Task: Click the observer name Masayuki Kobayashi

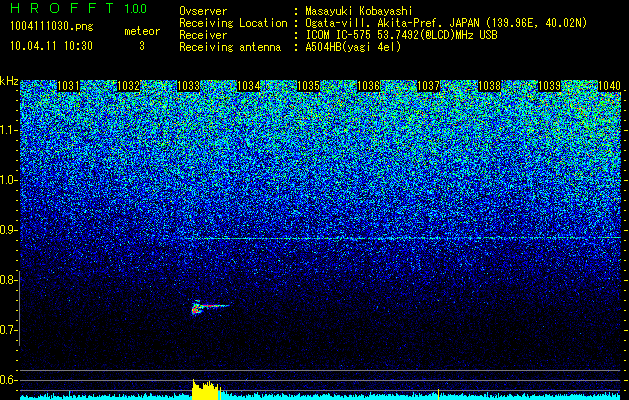Action: click(359, 11)
